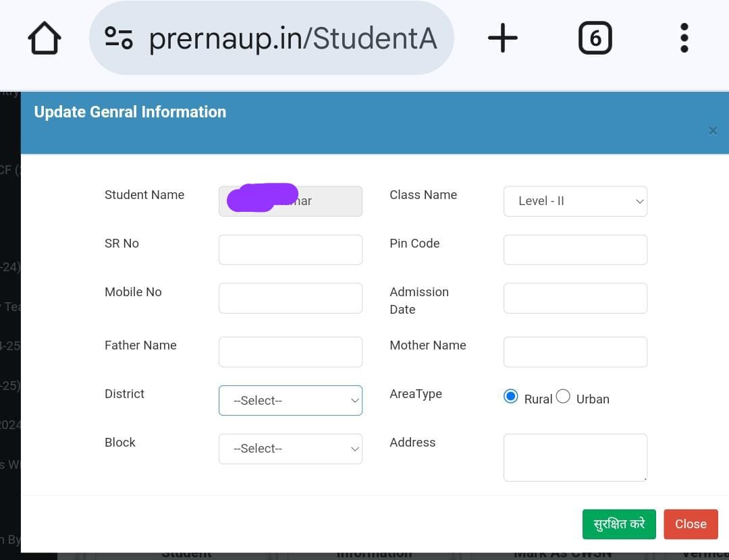Focus the Mobile No input field
Screen dimensions: 729x560
[x=290, y=298]
